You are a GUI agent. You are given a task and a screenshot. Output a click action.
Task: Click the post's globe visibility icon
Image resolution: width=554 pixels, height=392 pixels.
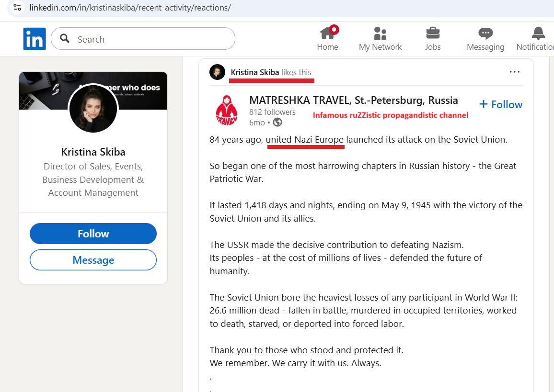click(277, 123)
